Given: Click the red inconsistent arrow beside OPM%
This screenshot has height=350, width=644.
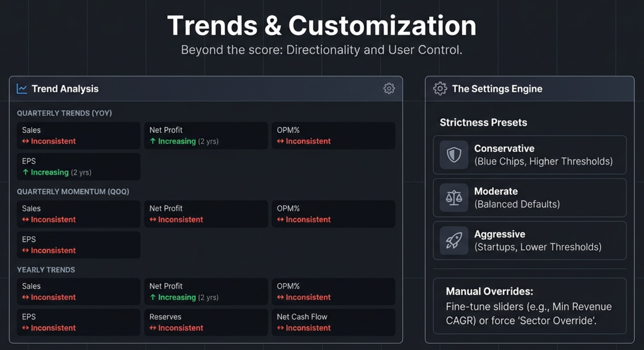Looking at the screenshot, I should click(280, 141).
